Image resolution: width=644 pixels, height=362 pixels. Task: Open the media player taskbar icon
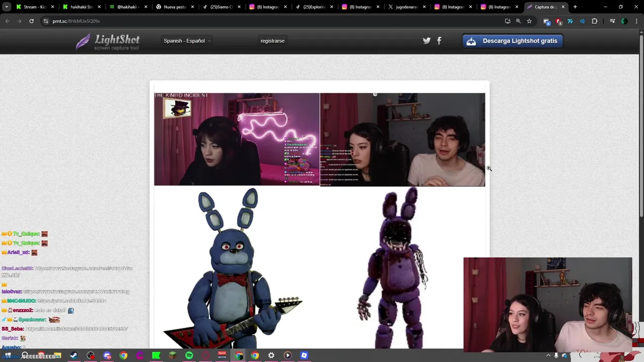click(288, 355)
